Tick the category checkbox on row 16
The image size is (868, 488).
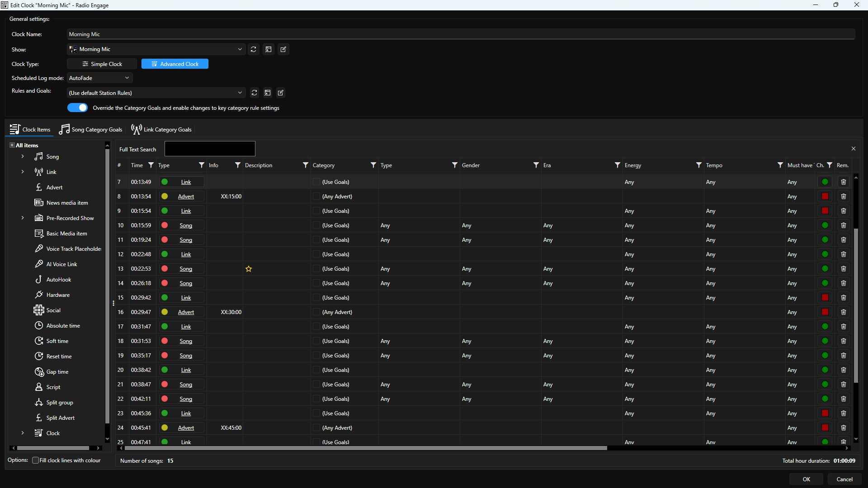coord(316,312)
